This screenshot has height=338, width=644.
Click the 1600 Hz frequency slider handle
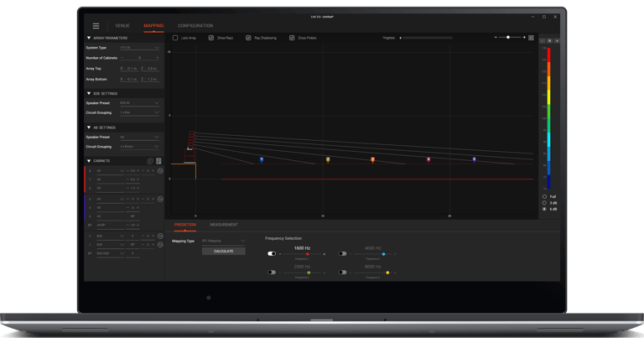pyautogui.click(x=307, y=254)
